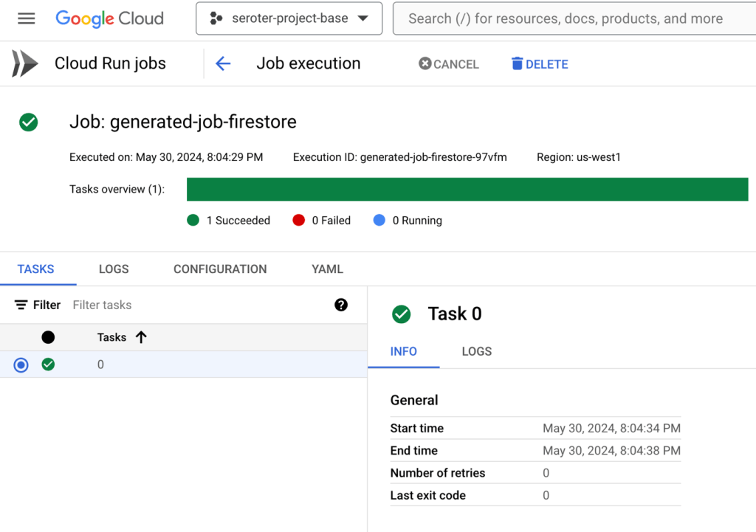This screenshot has height=532, width=756.
Task: Click the Cloud Run product icon
Action: [24, 64]
